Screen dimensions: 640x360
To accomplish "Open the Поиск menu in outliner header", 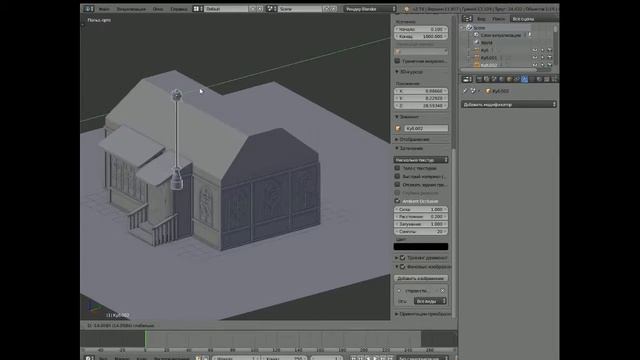I will 498,19.
